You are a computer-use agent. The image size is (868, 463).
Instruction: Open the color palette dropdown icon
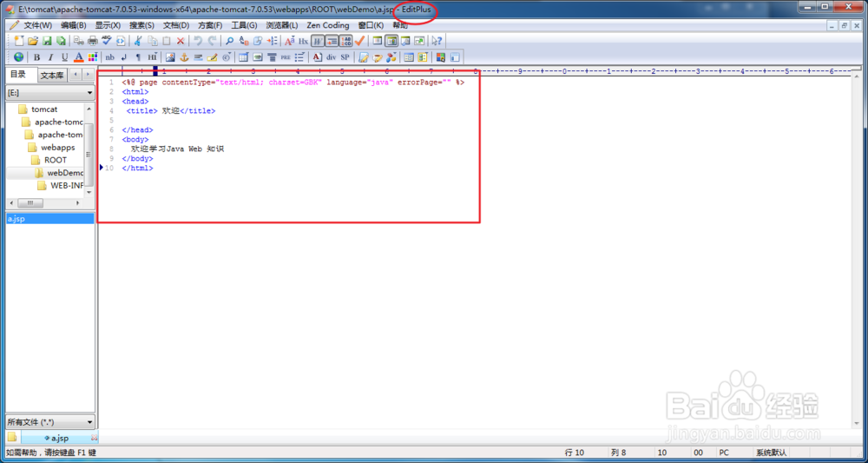[93, 57]
